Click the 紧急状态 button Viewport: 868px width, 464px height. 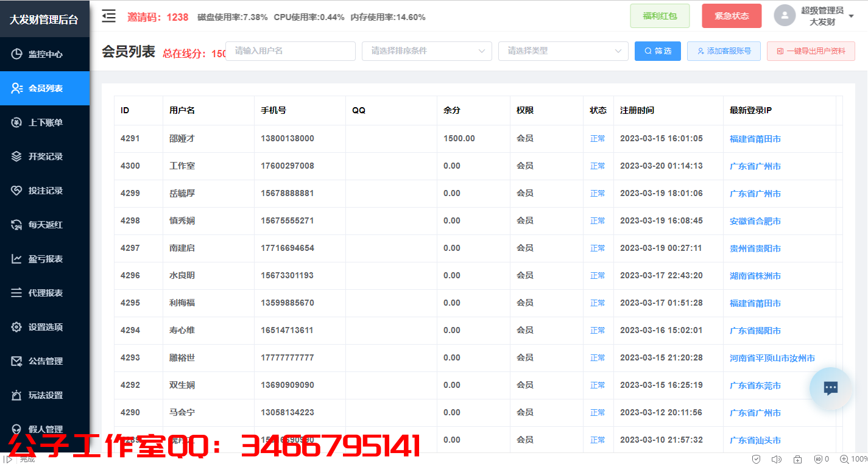point(732,16)
